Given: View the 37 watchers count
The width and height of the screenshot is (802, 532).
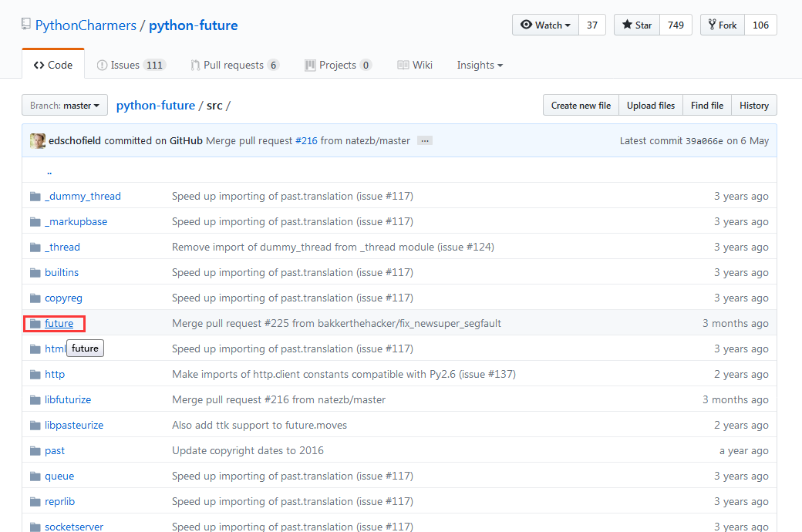Looking at the screenshot, I should click(x=591, y=25).
